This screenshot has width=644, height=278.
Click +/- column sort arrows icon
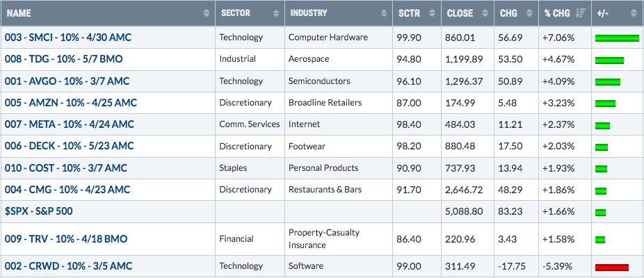pos(634,13)
